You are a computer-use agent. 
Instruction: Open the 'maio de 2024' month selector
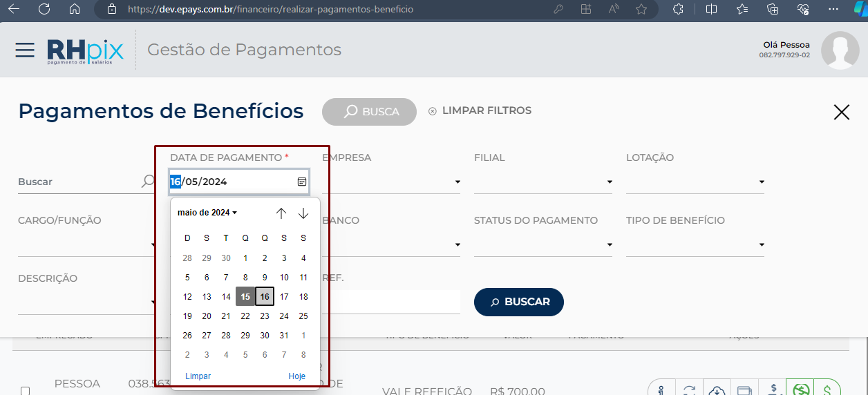click(207, 213)
